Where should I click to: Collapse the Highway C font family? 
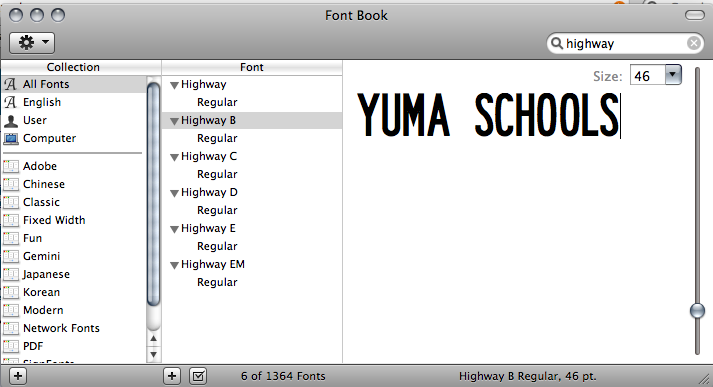click(x=174, y=157)
